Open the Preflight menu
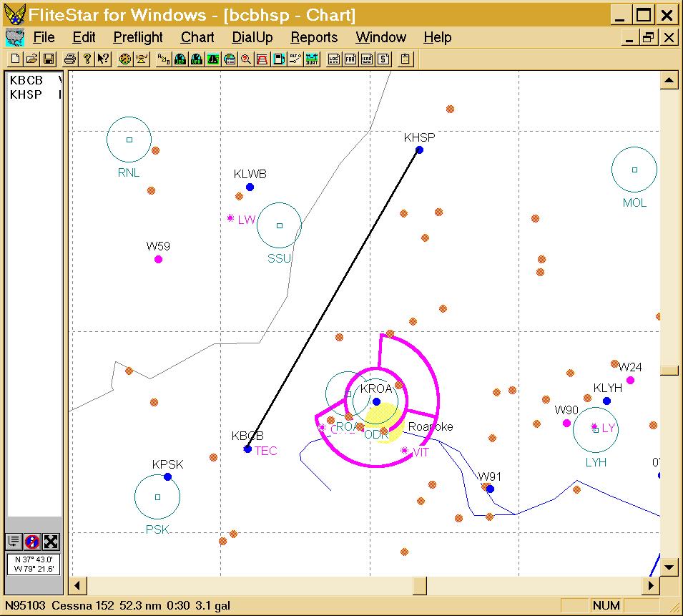 click(137, 37)
